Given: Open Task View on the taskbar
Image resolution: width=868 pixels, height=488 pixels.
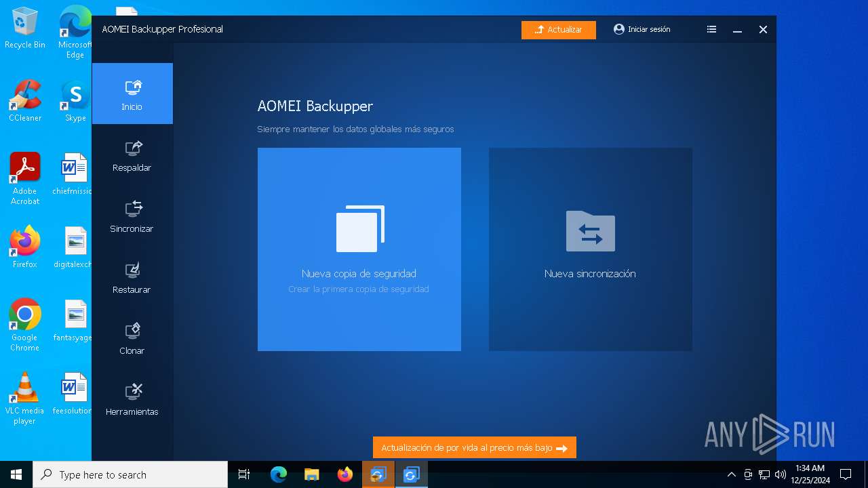Looking at the screenshot, I should (x=244, y=474).
